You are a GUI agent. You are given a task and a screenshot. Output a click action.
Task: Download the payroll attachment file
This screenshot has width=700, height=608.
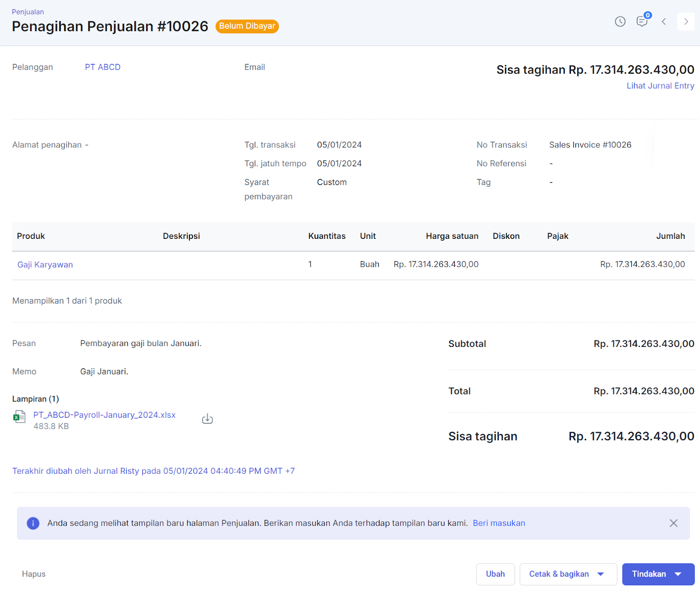click(x=207, y=418)
